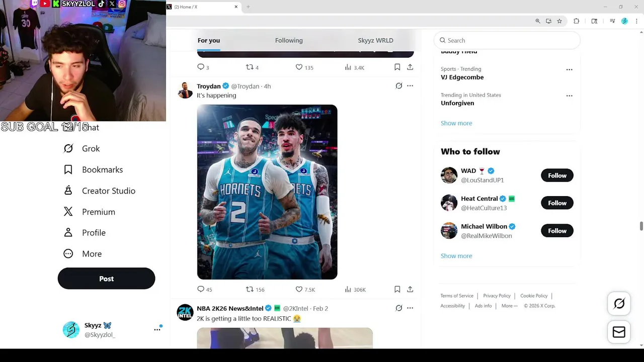Viewport: 644px width, 362px height.
Task: Open Troydan's profile name link
Action: pos(209,86)
